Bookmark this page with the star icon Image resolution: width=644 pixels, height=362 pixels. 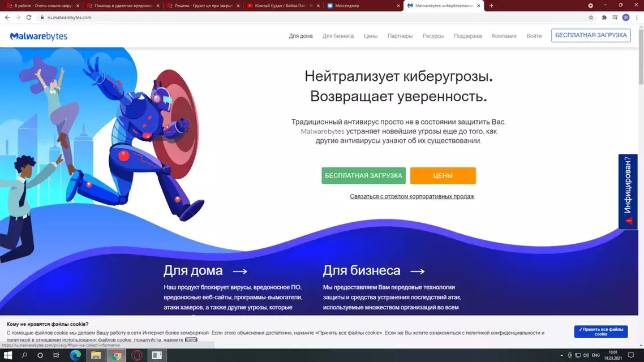[x=591, y=17]
